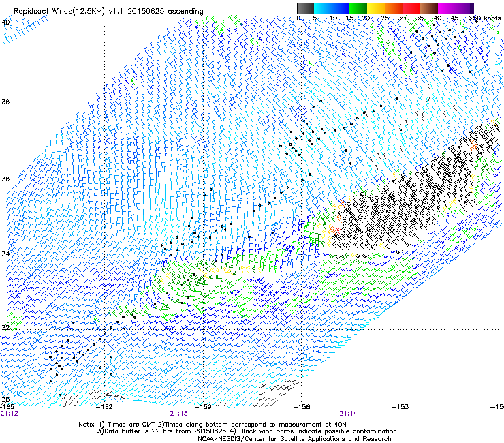The image size is (504, 443).
Task: Click the brown 35-40 knots color swatch
Action: [429, 8]
